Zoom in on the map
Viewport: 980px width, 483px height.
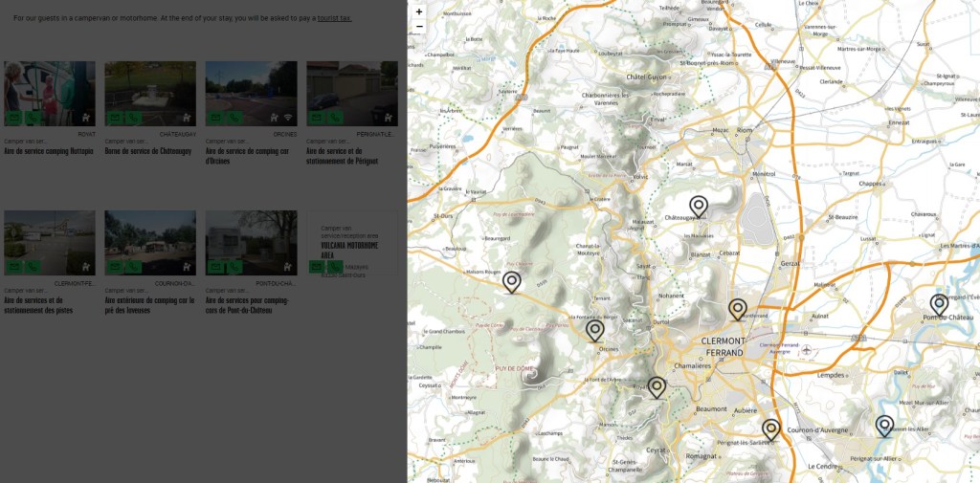[x=419, y=11]
